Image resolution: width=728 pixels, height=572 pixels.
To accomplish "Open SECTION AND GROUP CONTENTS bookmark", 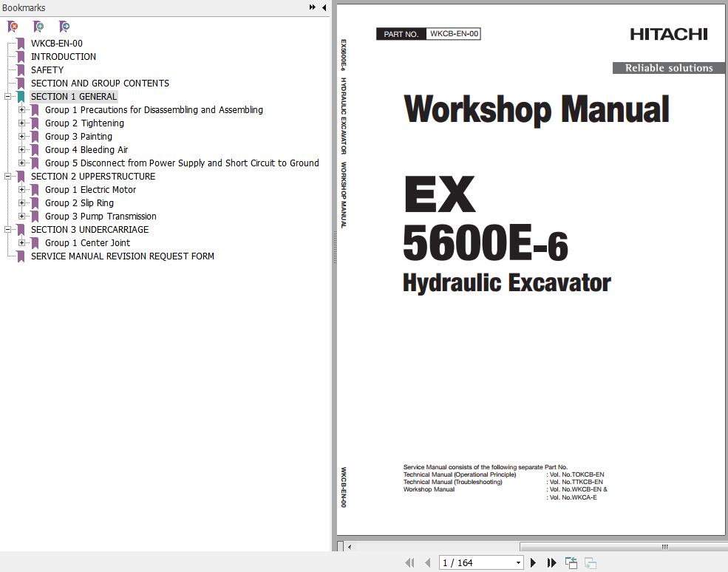I will click(x=100, y=84).
